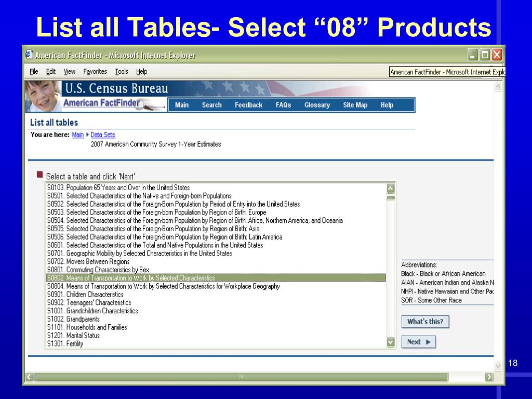This screenshot has height=399, width=532.
Task: Open Site Map in the navigation bar
Action: 355,105
